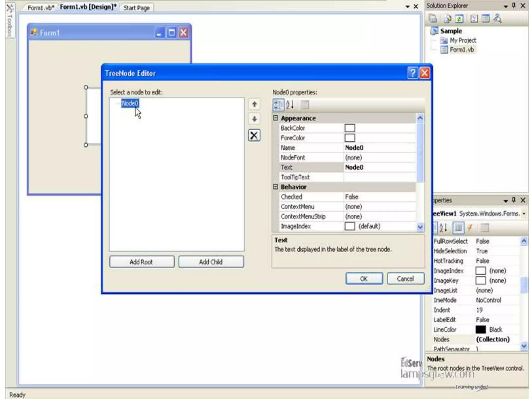Image resolution: width=532 pixels, height=399 pixels.
Task: Show properties view in Properties panel
Action: (458, 228)
